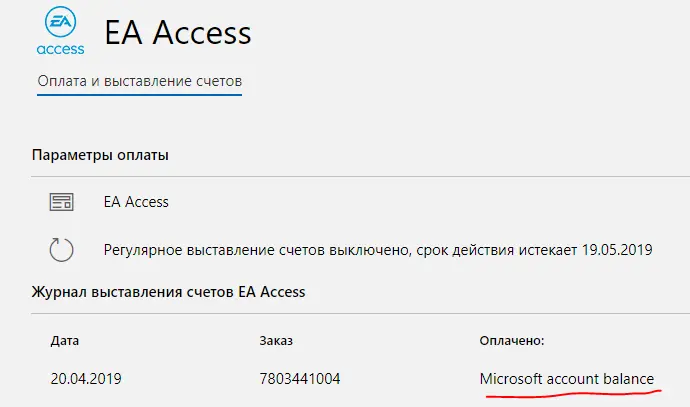Viewport: 690px width, 407px height.
Task: Open the Оплата и выставление счетов tab
Action: [x=139, y=81]
